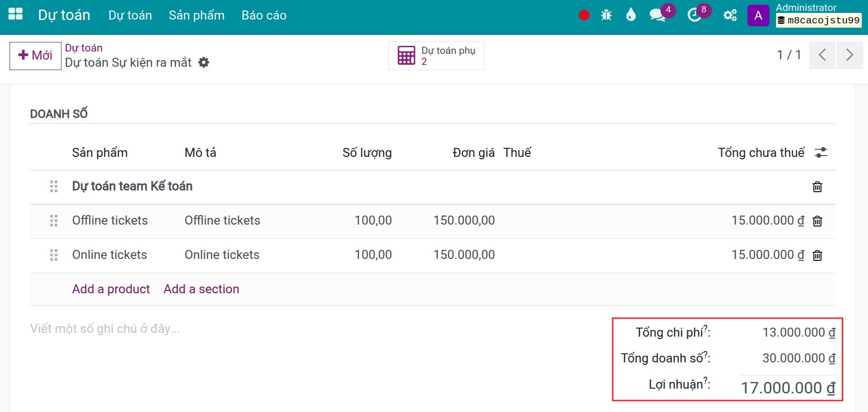868x412 pixels.
Task: Open the Dự toán phụ calculator button
Action: tap(436, 56)
